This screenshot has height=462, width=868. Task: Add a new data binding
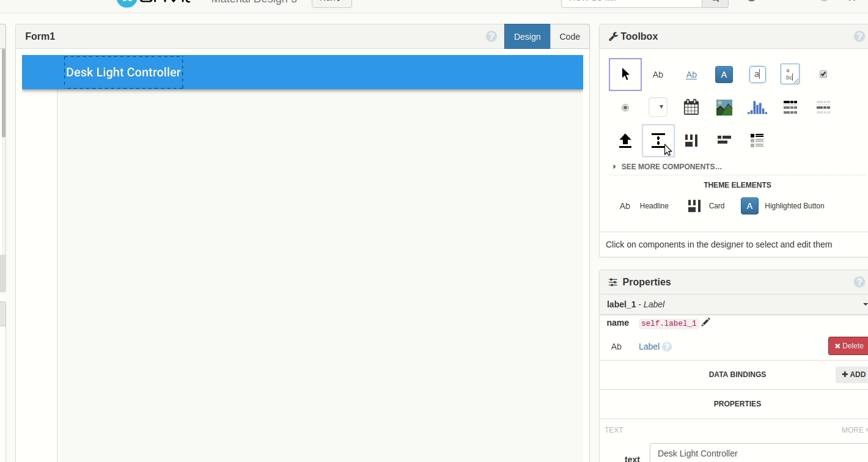(x=853, y=375)
